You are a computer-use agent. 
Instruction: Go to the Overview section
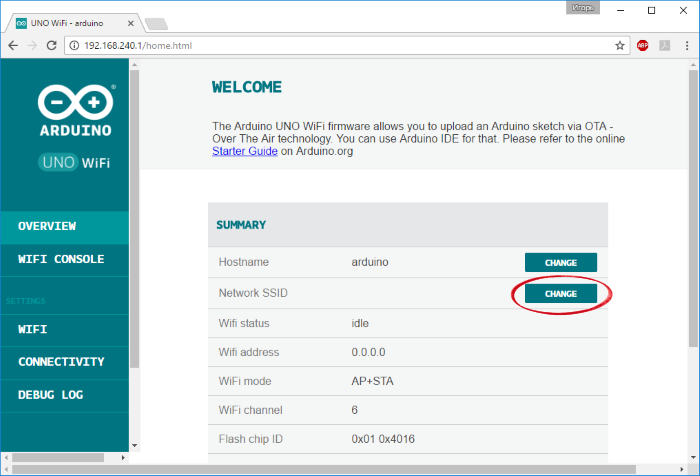[47, 226]
